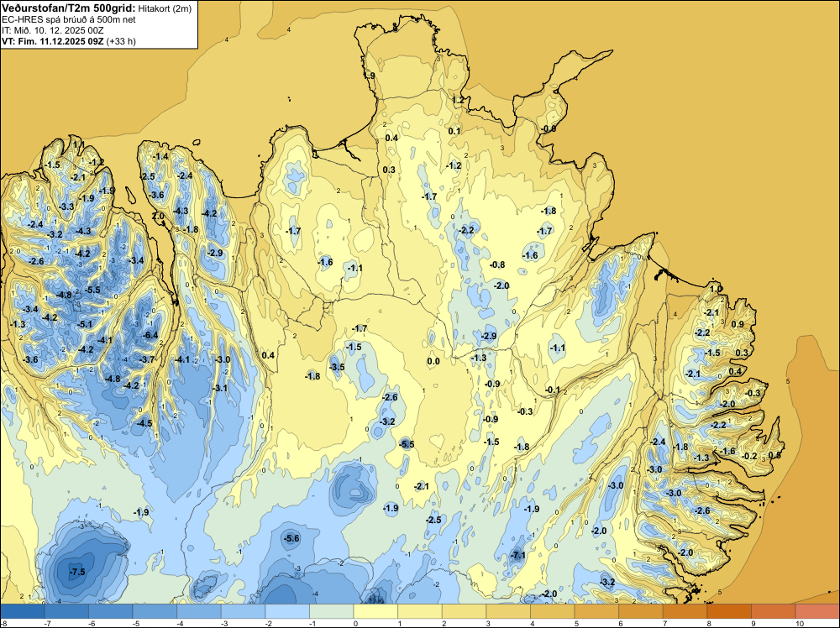840x628 pixels.
Task: Click the "1.2" temperature value near the north coast
Action: tap(458, 100)
